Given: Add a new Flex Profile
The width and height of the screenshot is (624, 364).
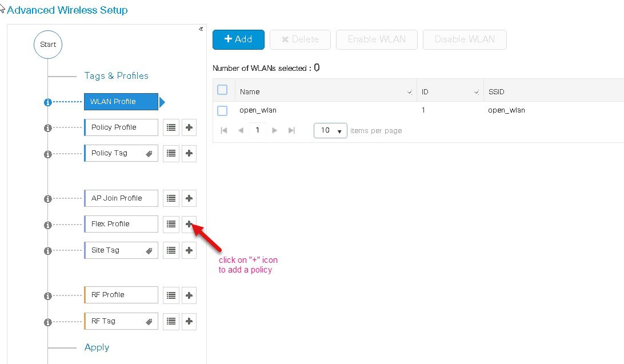Looking at the screenshot, I should coord(189,224).
